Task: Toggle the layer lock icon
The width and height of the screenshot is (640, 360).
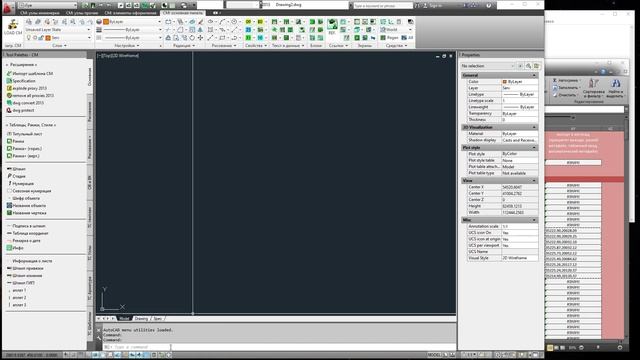Action: 41,38
